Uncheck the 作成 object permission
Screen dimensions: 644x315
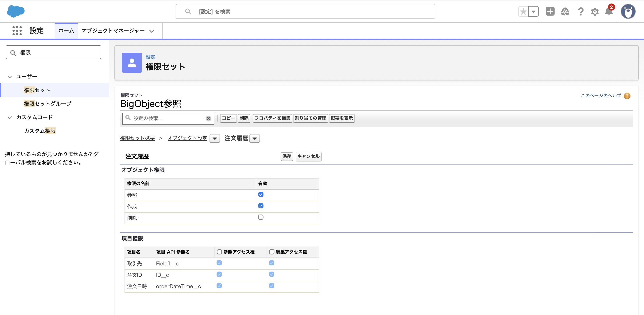(261, 206)
